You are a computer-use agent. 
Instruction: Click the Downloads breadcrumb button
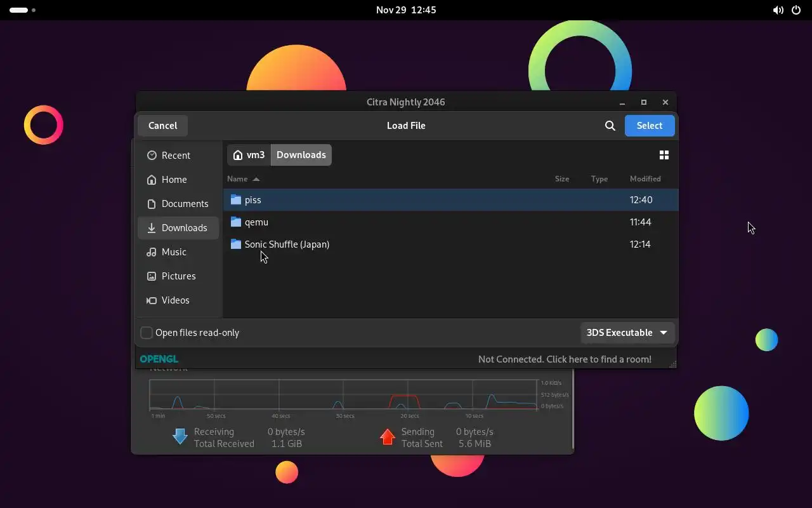301,155
